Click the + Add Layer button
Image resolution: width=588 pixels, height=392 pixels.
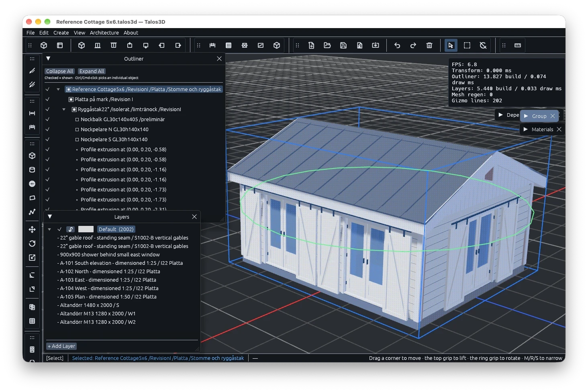tap(61, 346)
